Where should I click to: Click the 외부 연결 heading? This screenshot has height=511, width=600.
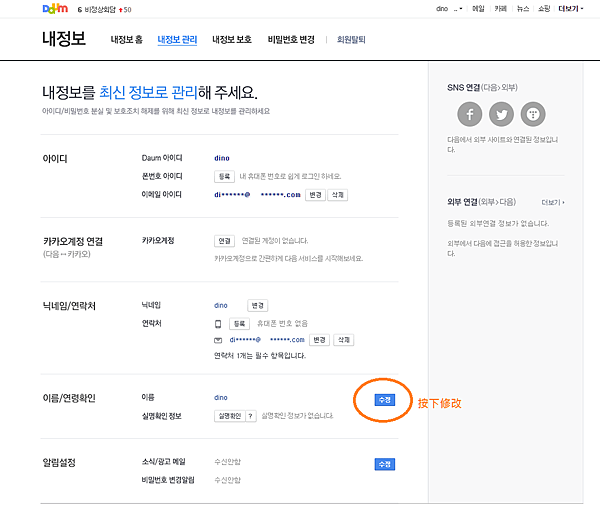[481, 202]
